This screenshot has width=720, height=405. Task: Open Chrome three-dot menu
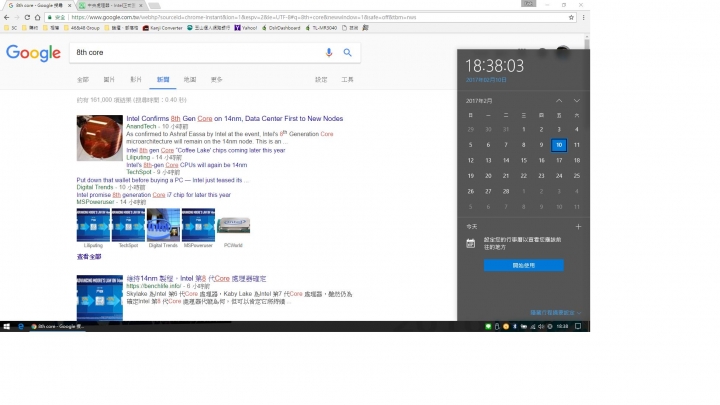[x=583, y=17]
